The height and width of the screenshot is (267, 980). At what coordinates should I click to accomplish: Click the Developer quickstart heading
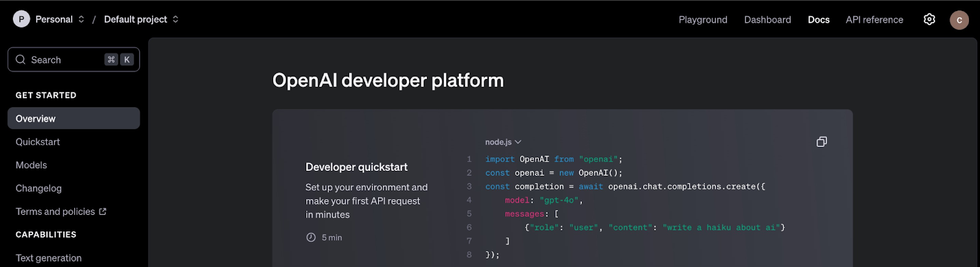[356, 167]
